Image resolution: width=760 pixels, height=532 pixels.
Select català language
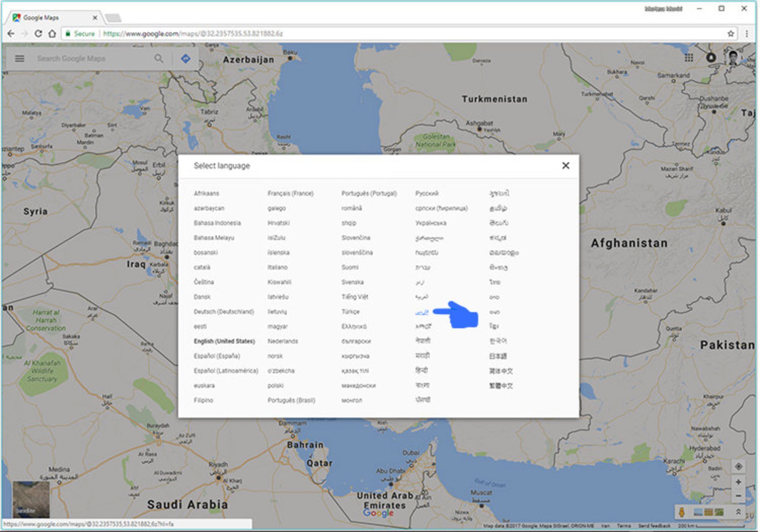202,267
